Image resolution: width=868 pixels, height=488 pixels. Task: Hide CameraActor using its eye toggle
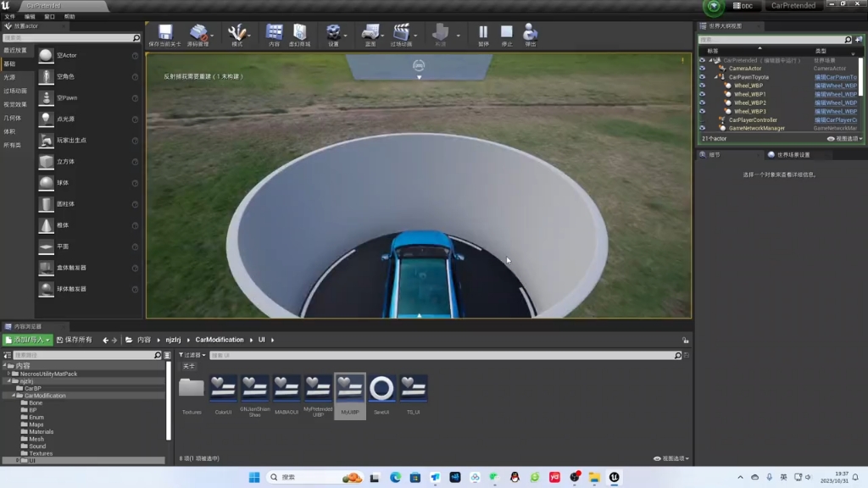click(x=702, y=69)
